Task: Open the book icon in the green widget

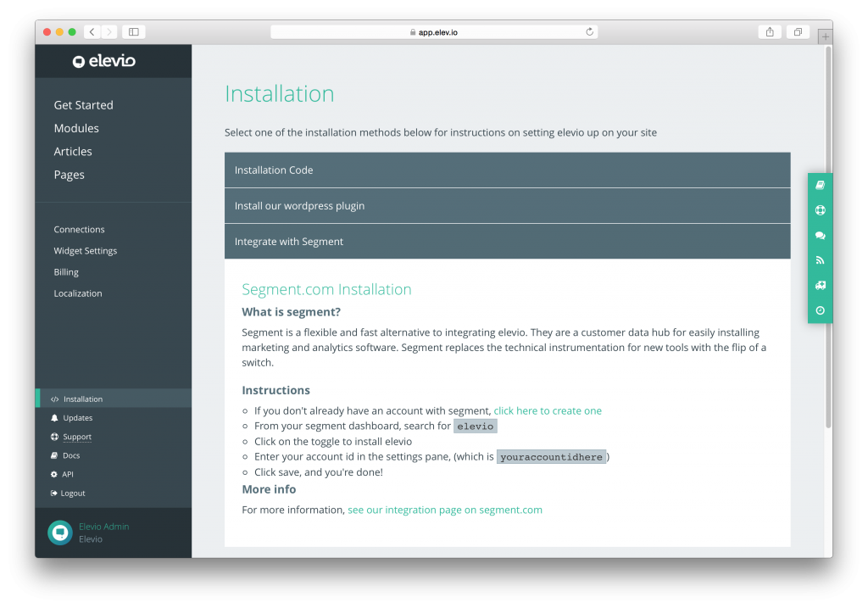Action: [x=820, y=185]
